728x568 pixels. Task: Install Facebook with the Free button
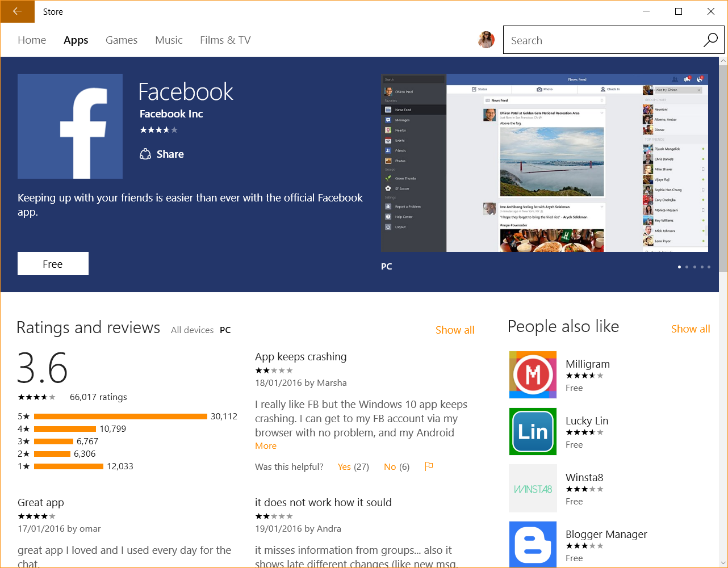53,264
